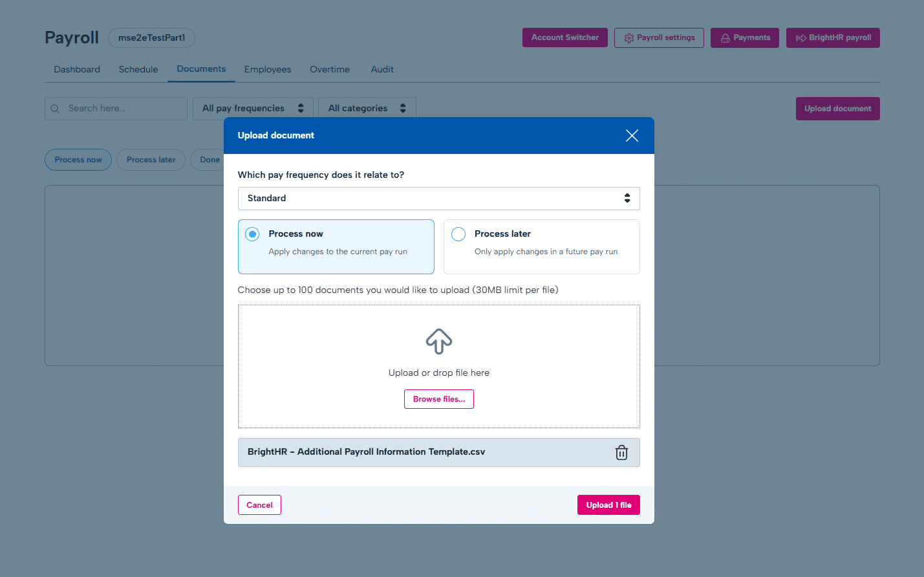Click the attached file name BrightHR template csv
The height and width of the screenshot is (577, 924).
pos(366,452)
